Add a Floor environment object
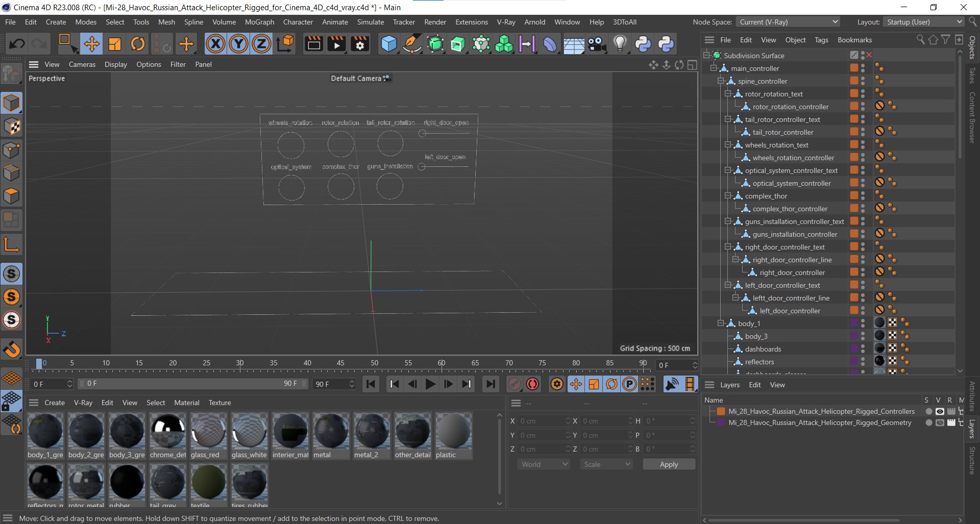This screenshot has height=524, width=980. click(574, 44)
